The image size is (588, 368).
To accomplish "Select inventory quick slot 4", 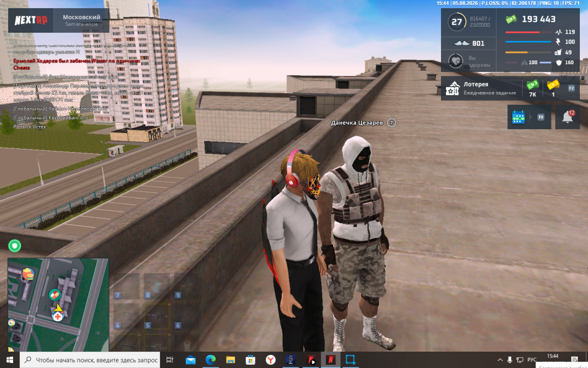I will 127,317.
